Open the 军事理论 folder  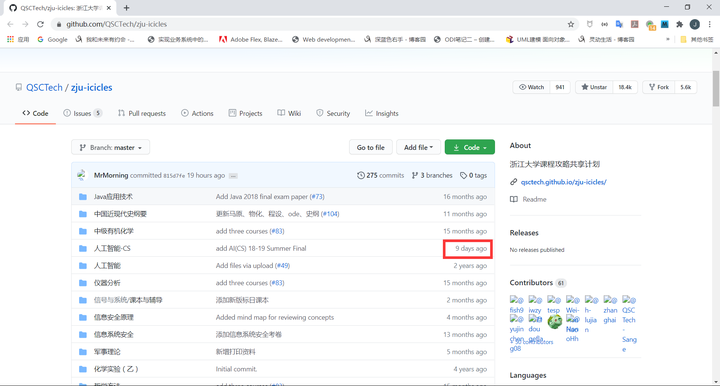(107, 352)
